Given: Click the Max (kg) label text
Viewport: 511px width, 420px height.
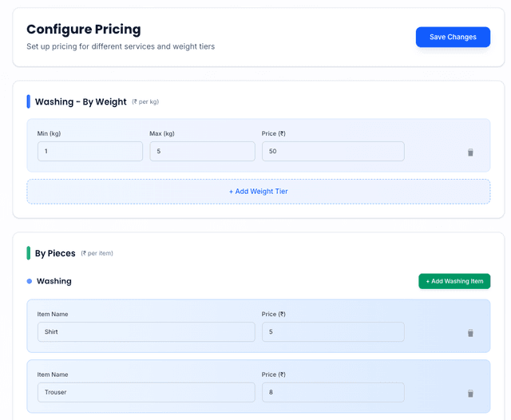Looking at the screenshot, I should tap(161, 133).
